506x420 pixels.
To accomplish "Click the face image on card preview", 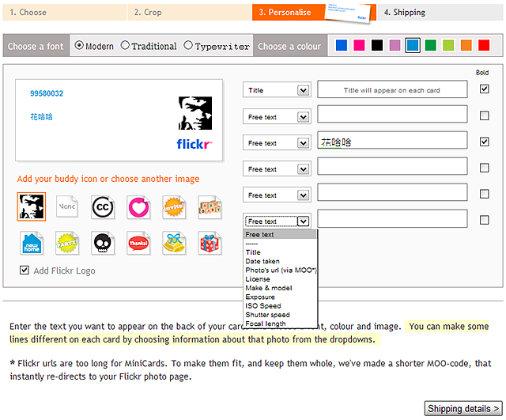I will (x=195, y=113).
